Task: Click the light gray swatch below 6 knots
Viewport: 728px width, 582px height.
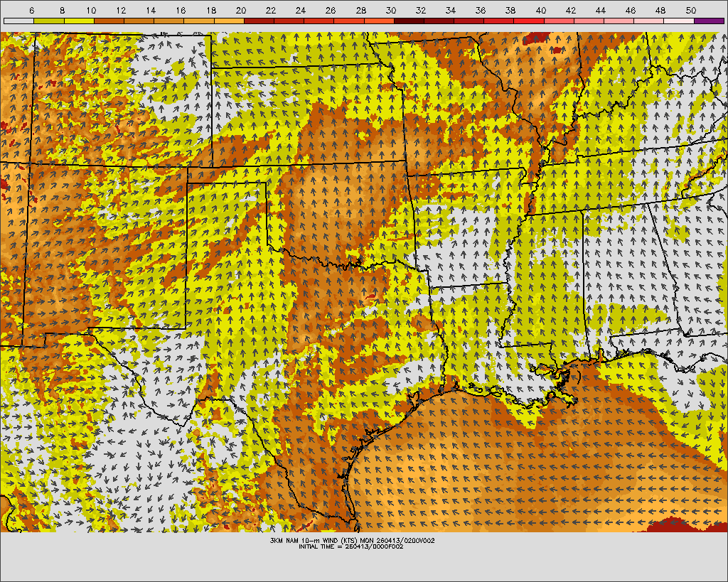Action: point(18,21)
